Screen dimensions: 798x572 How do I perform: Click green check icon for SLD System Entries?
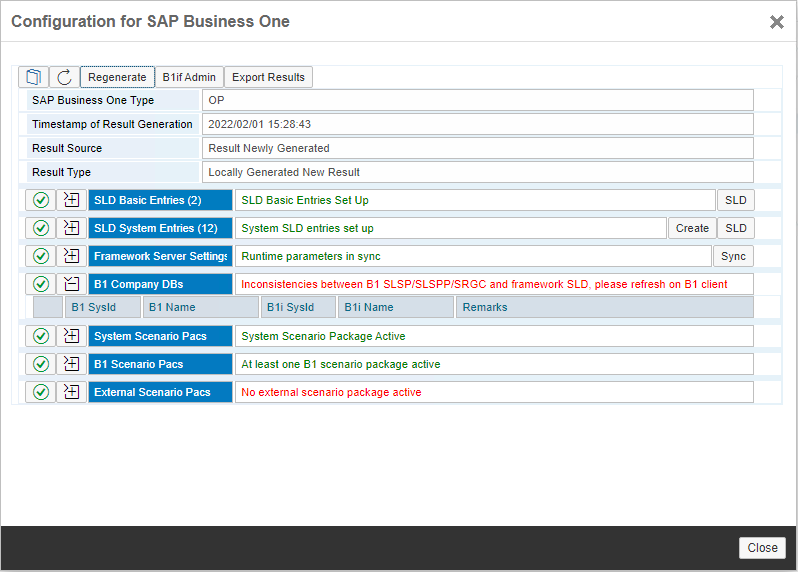coord(41,228)
